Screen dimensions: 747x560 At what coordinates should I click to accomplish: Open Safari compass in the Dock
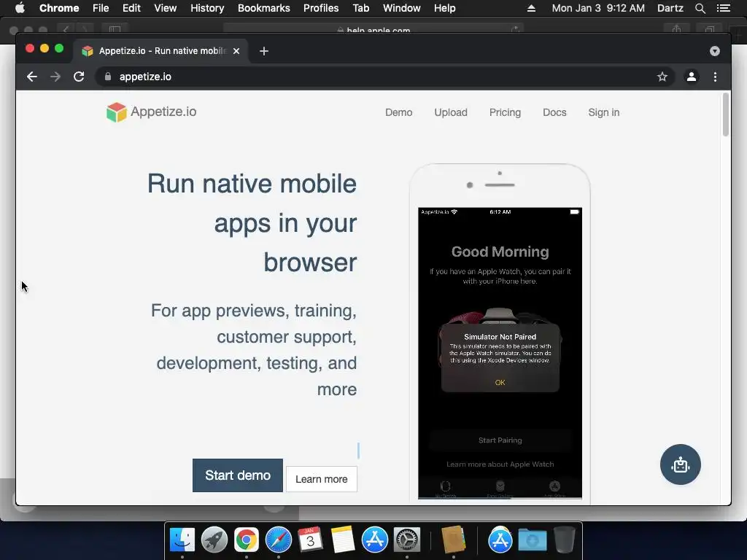click(278, 540)
